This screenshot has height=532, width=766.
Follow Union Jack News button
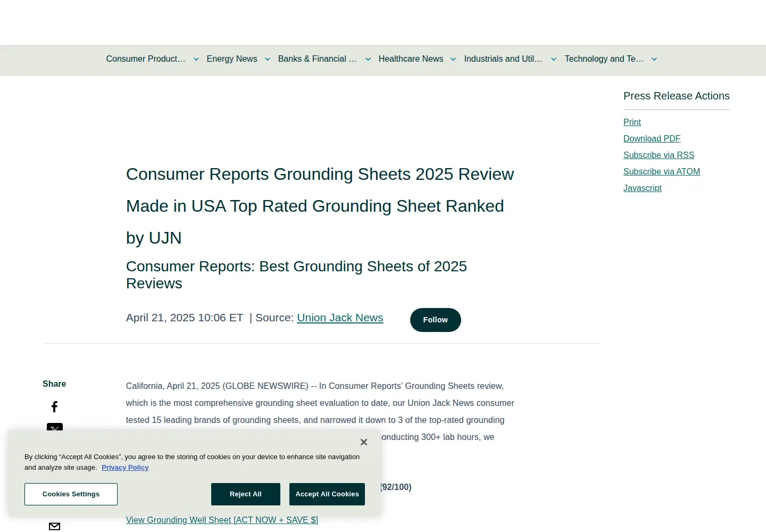click(436, 320)
